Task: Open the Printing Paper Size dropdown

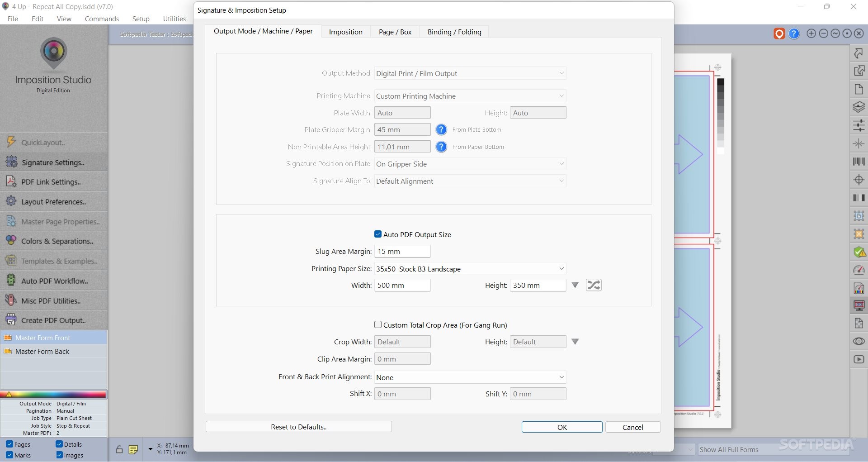Action: coord(470,269)
